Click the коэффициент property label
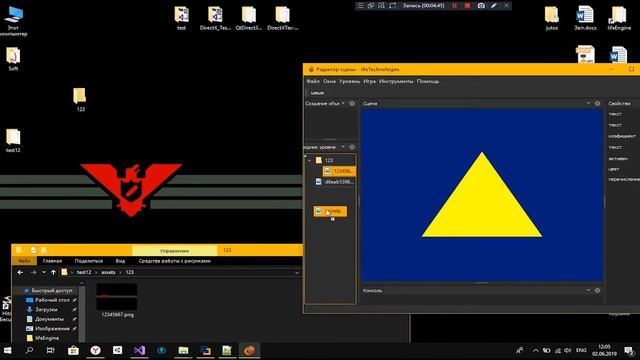The height and width of the screenshot is (360, 640). [x=622, y=136]
